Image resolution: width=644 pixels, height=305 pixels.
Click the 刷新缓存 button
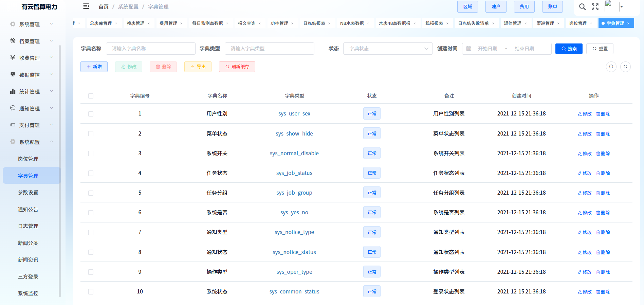click(237, 67)
